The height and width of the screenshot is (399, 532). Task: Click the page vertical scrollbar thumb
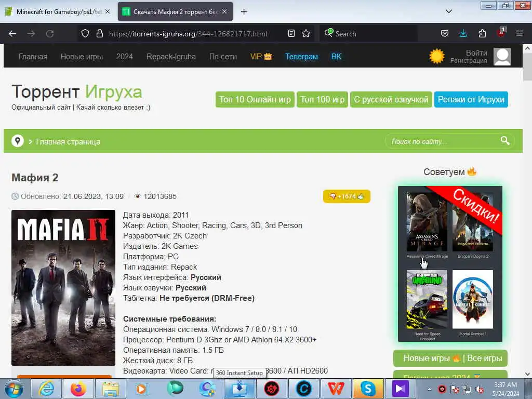(527, 67)
